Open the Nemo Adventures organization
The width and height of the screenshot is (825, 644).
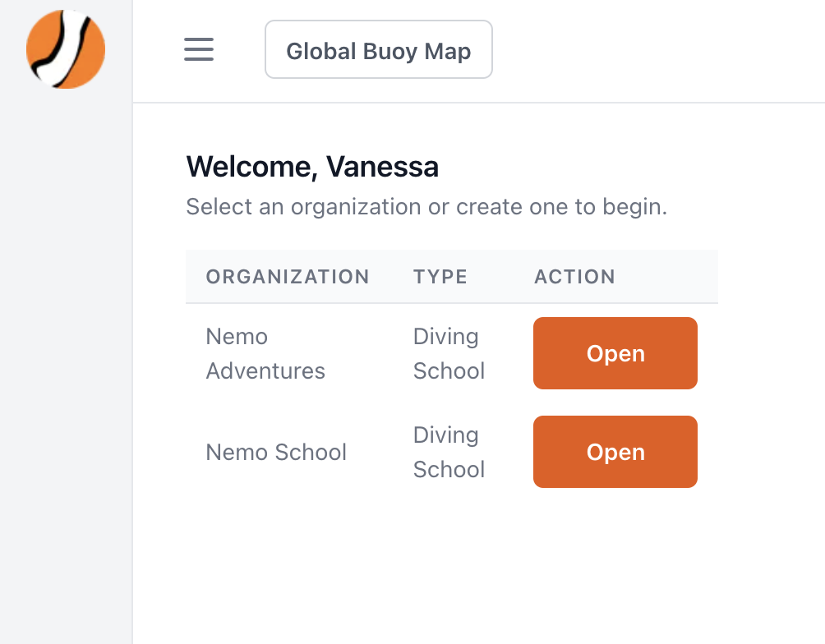(615, 353)
